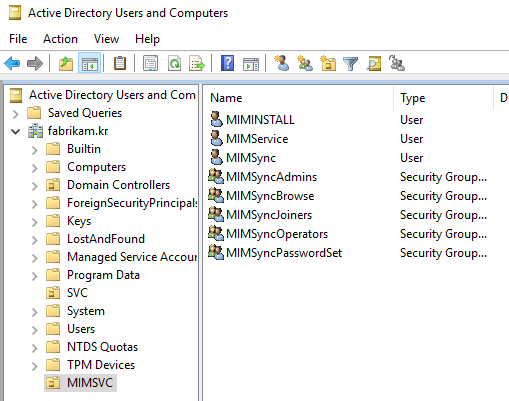This screenshot has height=401, width=509.
Task: Click Find objects magnifier icon
Action: pyautogui.click(x=374, y=63)
